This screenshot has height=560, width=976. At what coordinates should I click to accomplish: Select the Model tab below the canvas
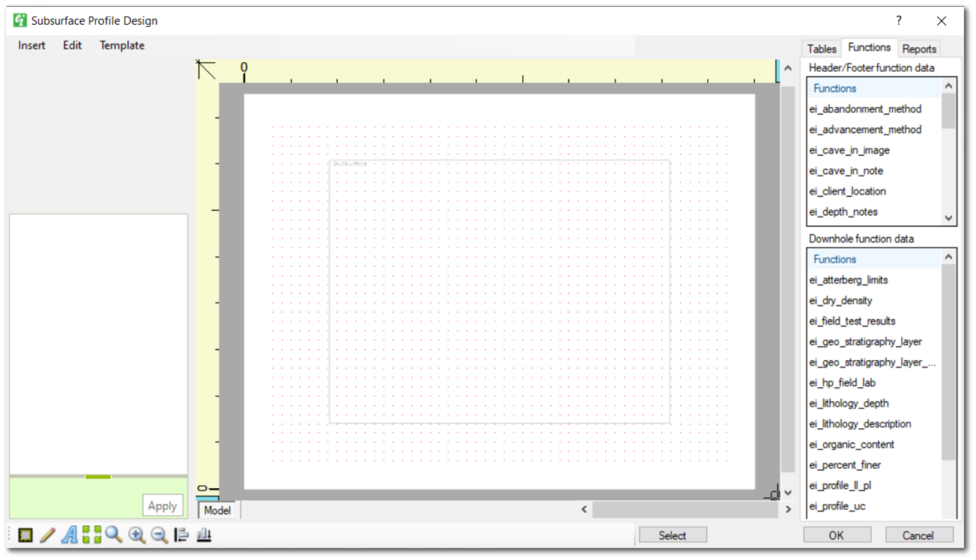coord(216,510)
